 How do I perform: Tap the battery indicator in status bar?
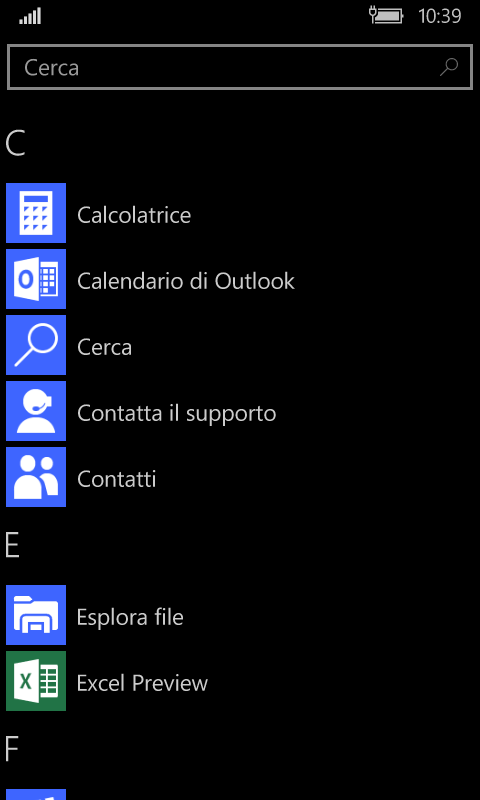pos(386,15)
